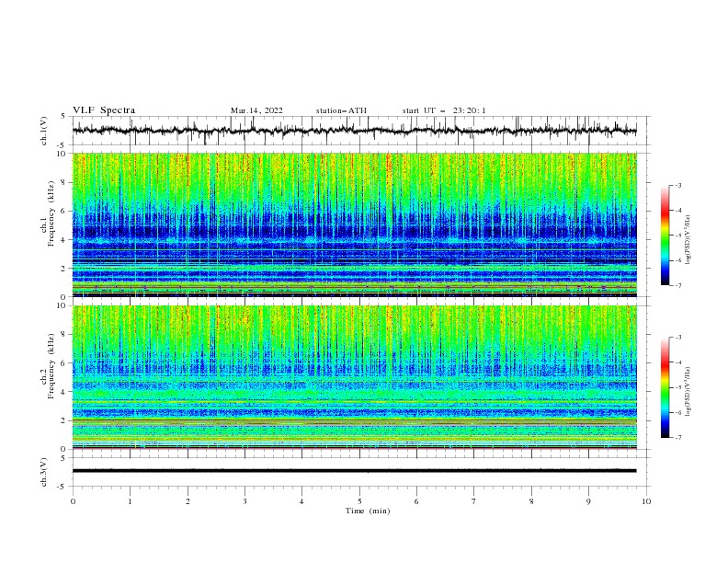This screenshot has width=728, height=563.
Task: Click the time axis tick label "8"
Action: click(x=531, y=501)
